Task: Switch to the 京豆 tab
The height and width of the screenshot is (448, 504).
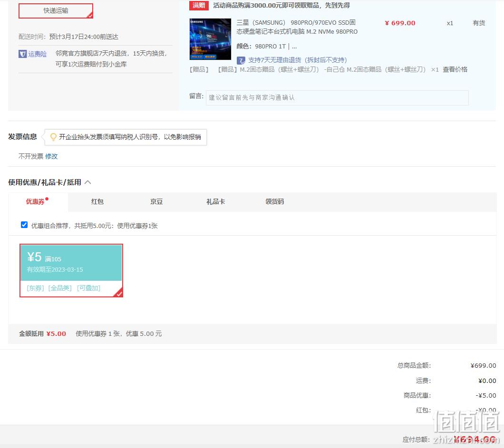Action: [x=156, y=202]
